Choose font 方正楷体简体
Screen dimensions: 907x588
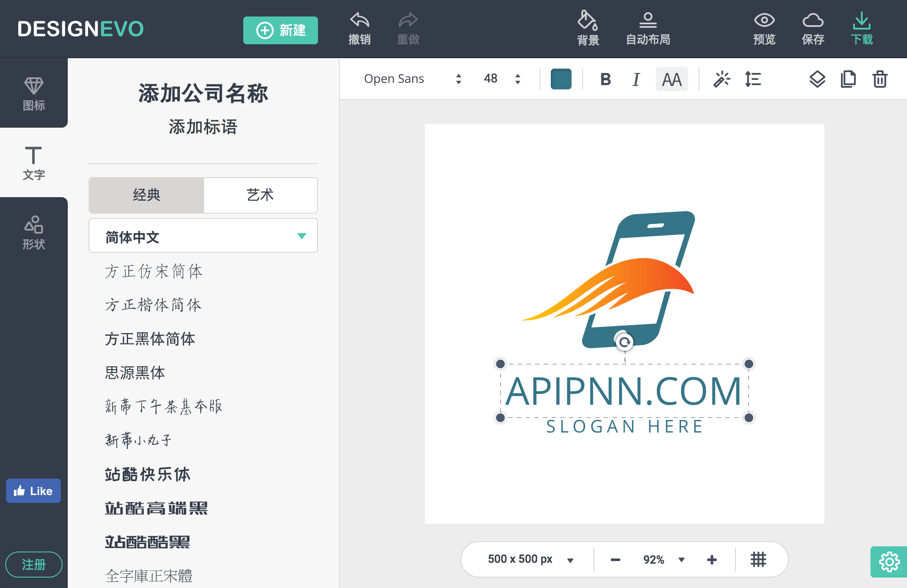(x=153, y=305)
